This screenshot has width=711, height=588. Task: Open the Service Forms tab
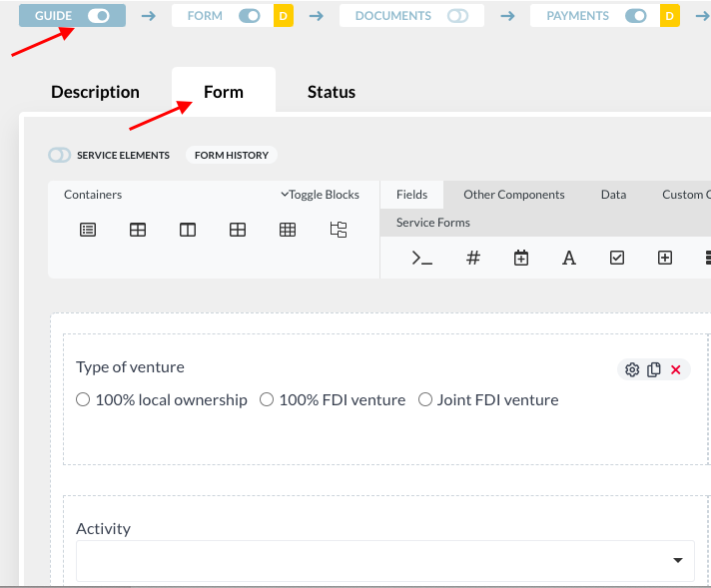click(433, 223)
